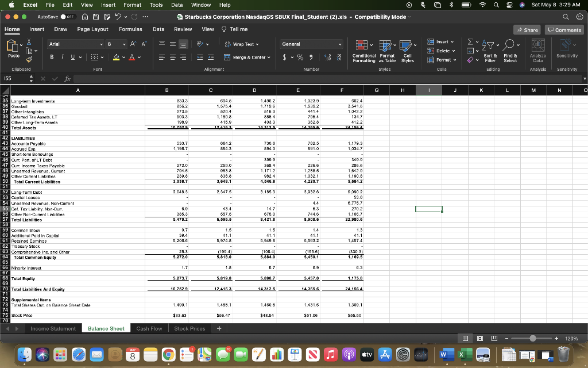Toggle Italic formatting
The height and width of the screenshot is (368, 588).
[x=62, y=57]
